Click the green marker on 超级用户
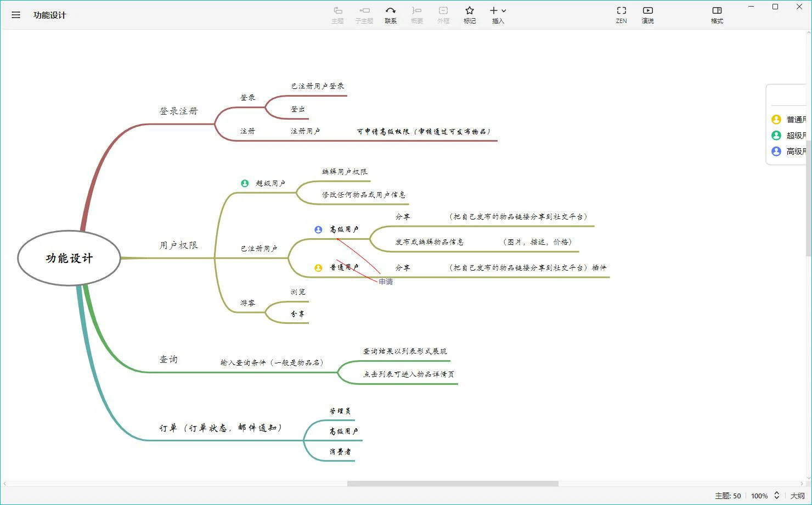Screen dimensions: 812x505 click(x=245, y=183)
